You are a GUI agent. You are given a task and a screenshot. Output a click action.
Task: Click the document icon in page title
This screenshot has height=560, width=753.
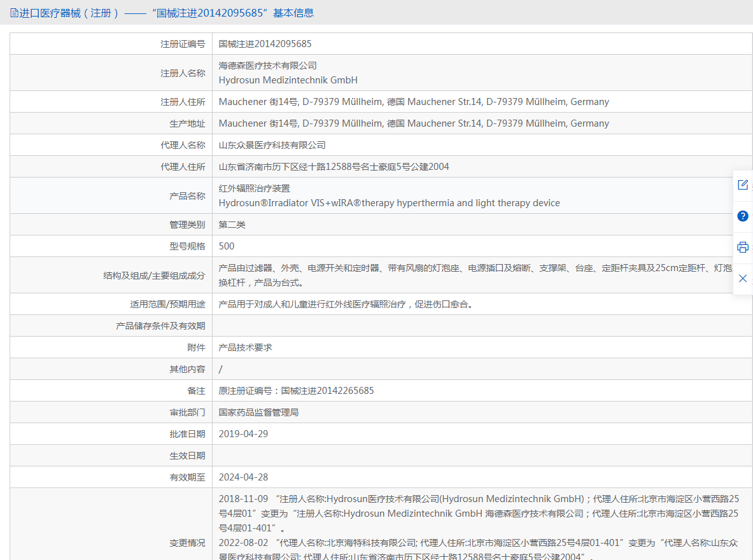click(x=14, y=13)
